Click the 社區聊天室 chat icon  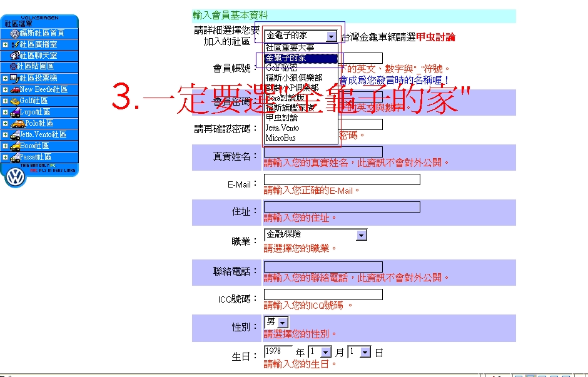point(14,56)
